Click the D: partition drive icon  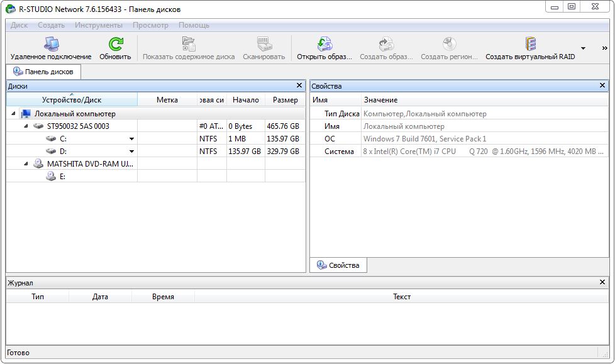51,151
